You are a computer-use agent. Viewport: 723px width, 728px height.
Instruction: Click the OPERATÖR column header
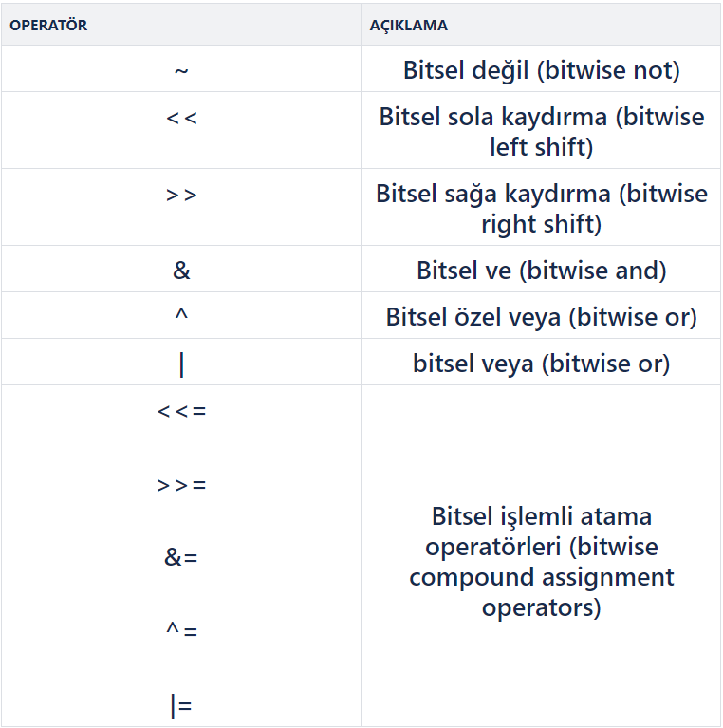pos(48,25)
